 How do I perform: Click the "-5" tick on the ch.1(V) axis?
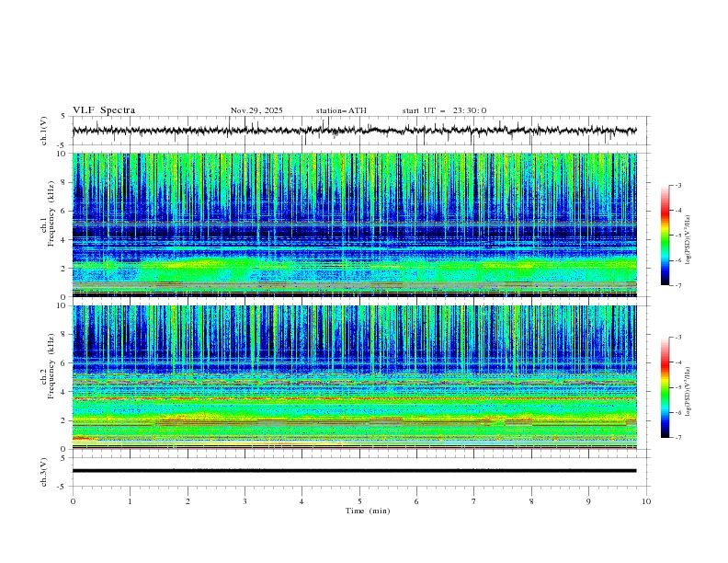[x=63, y=145]
